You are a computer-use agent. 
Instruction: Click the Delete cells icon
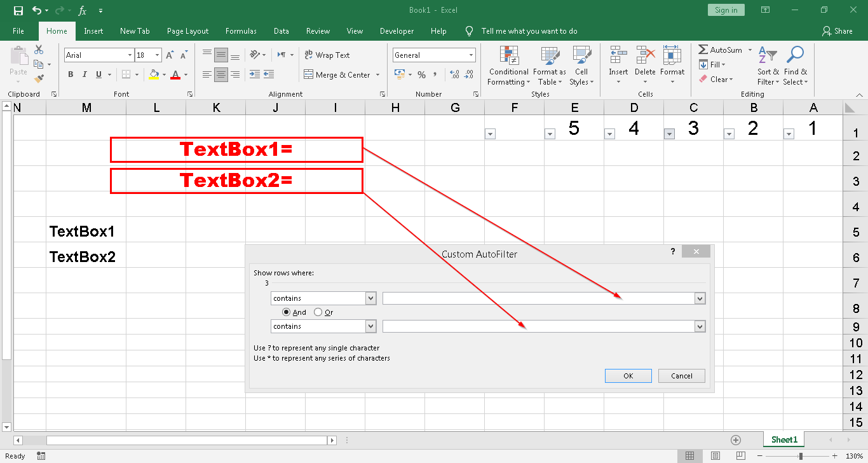tap(645, 55)
